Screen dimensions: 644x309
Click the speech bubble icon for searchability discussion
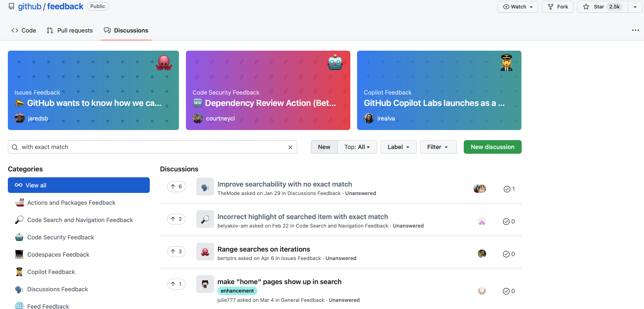coord(205,187)
